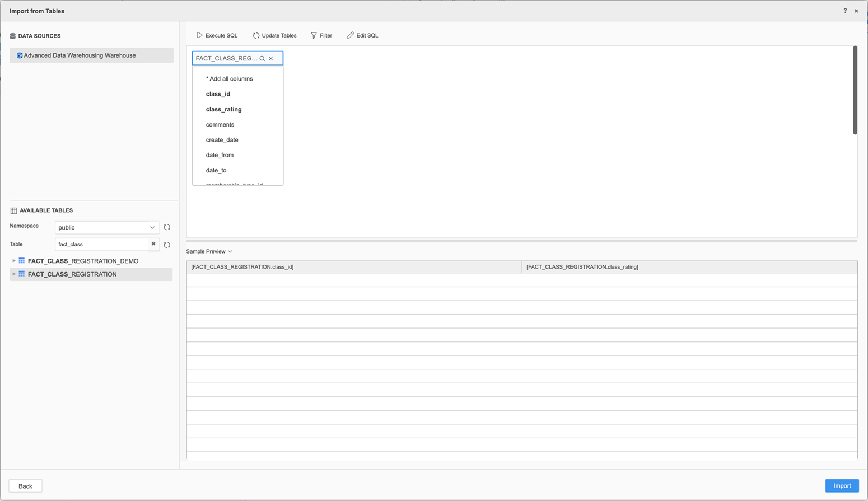Refresh the Table list
868x501 pixels.
click(x=167, y=244)
